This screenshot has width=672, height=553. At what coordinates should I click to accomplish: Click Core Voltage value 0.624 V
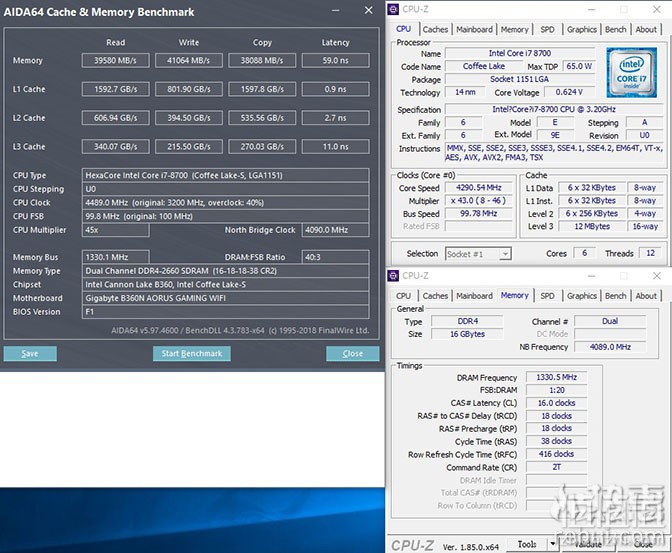(569, 92)
